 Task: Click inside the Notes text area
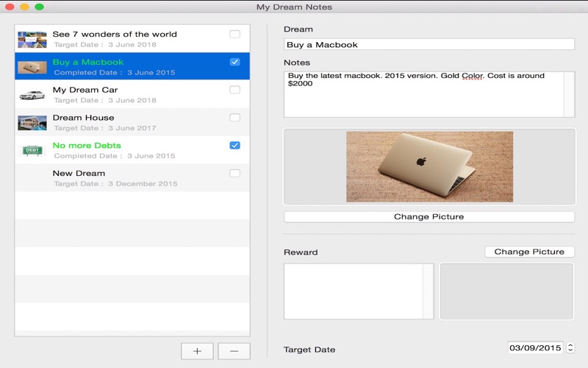(x=424, y=94)
